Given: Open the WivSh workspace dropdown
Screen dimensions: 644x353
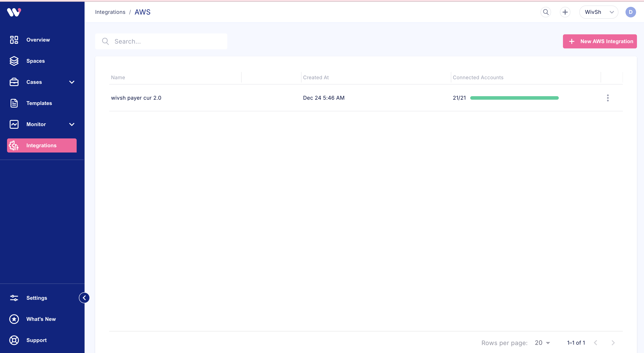Looking at the screenshot, I should 598,12.
